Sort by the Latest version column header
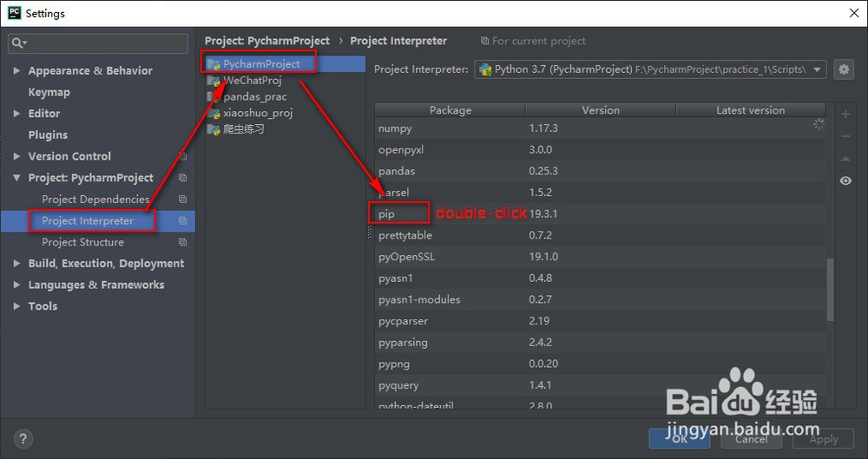868x459 pixels. (x=751, y=110)
